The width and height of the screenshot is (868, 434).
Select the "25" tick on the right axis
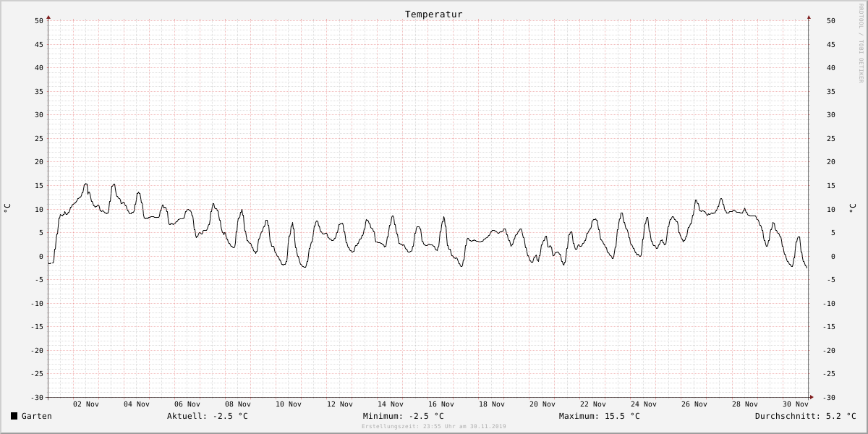point(831,139)
